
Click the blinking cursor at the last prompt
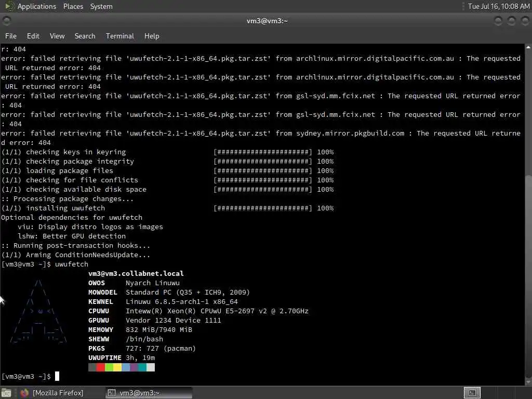click(57, 376)
